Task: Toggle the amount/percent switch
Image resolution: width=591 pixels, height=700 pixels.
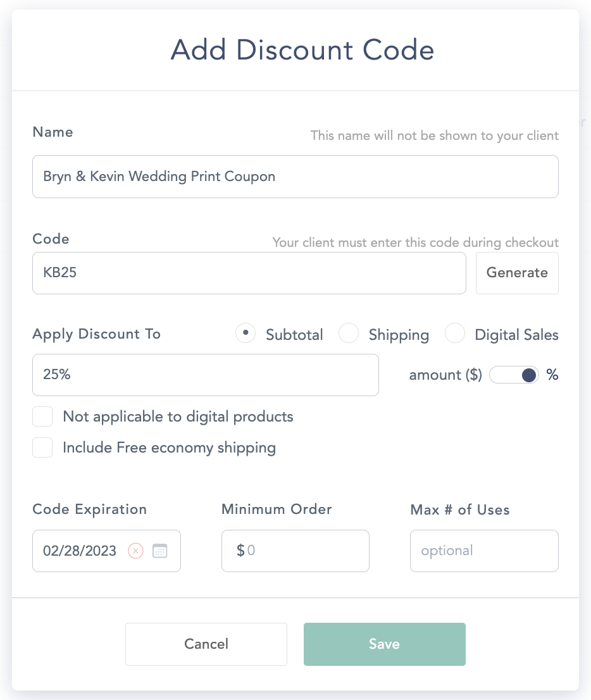Action: pyautogui.click(x=514, y=375)
